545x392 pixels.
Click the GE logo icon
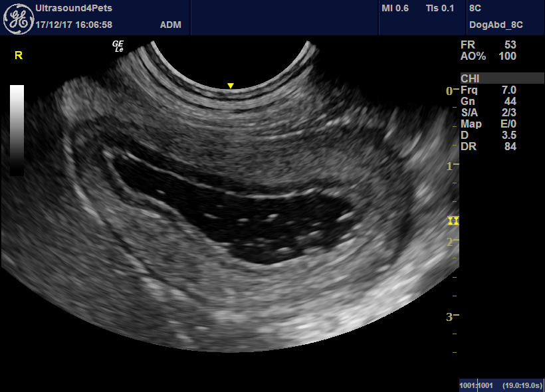[19, 19]
